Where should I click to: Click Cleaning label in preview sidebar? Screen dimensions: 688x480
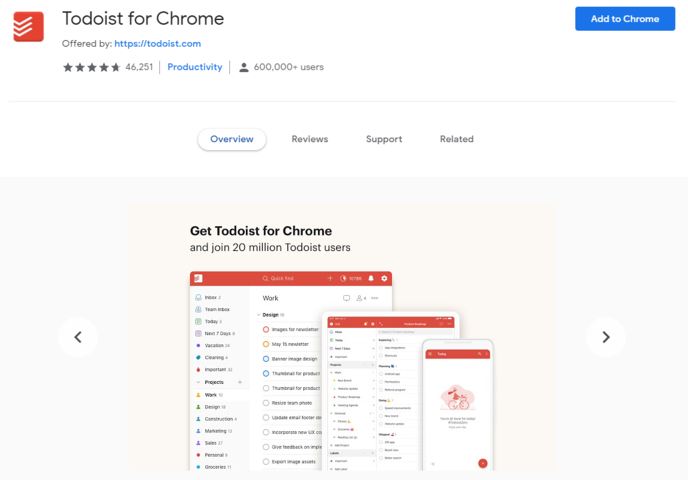(x=212, y=358)
